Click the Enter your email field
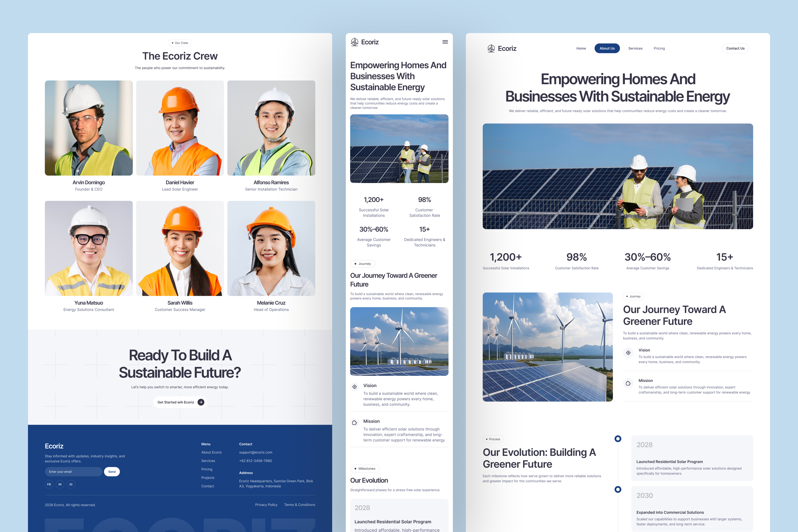The width and height of the screenshot is (798, 532). pos(73,472)
